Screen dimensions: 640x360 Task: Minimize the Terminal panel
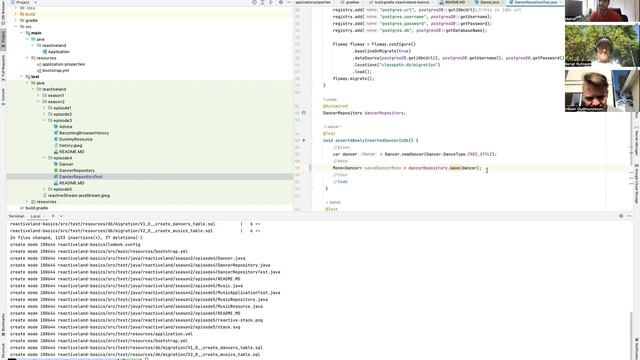pos(629,216)
